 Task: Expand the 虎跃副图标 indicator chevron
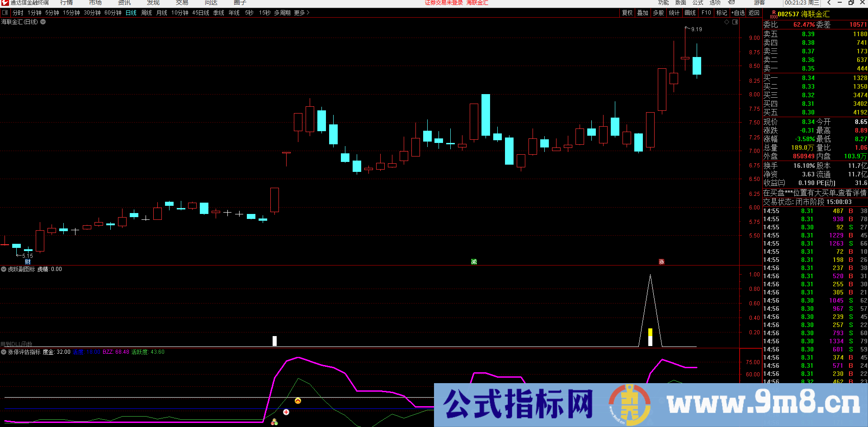[x=4, y=269]
